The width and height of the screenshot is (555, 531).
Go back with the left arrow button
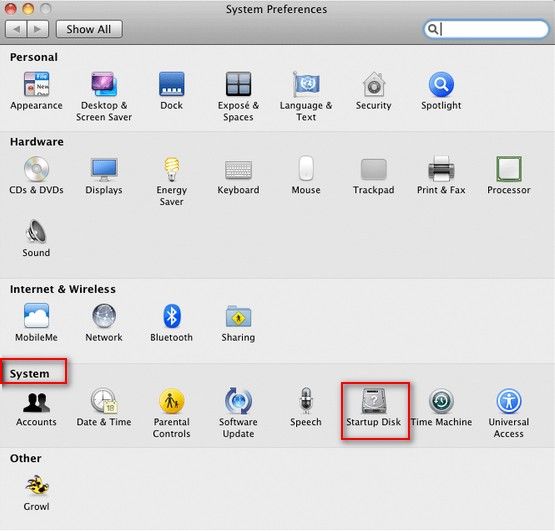click(x=16, y=29)
